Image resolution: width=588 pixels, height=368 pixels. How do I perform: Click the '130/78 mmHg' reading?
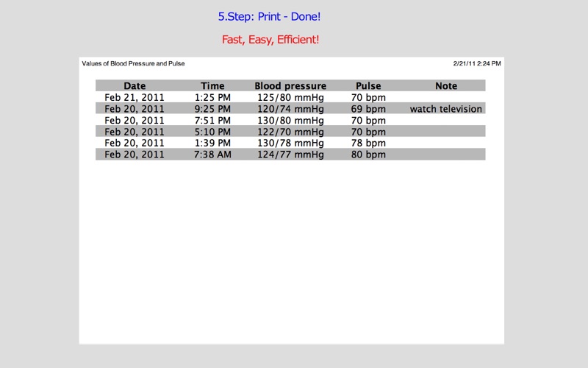click(290, 143)
